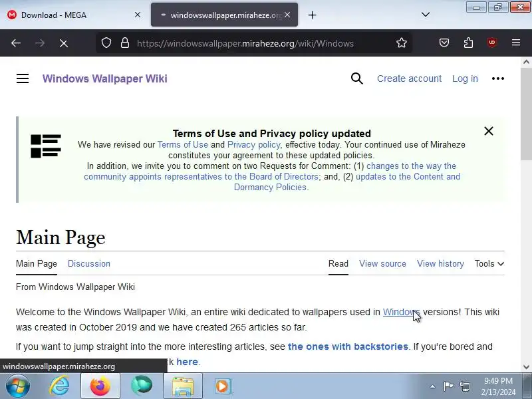Select the windowswallpaper.miraheze.org tab
Viewport: 532px width, 399px height.
tap(224, 15)
